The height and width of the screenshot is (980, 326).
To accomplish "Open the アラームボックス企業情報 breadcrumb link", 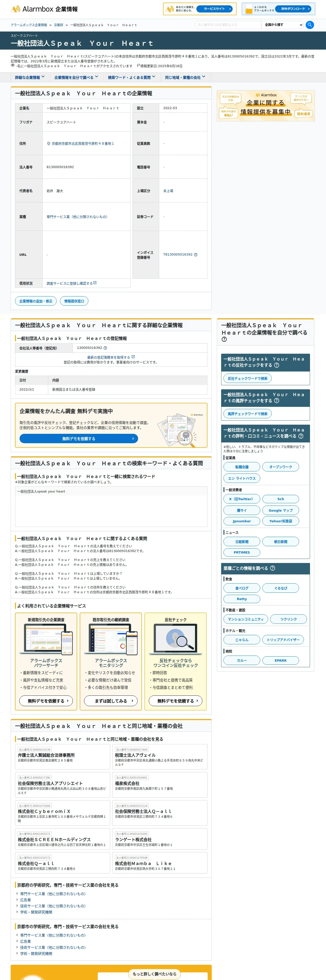I will (29, 25).
